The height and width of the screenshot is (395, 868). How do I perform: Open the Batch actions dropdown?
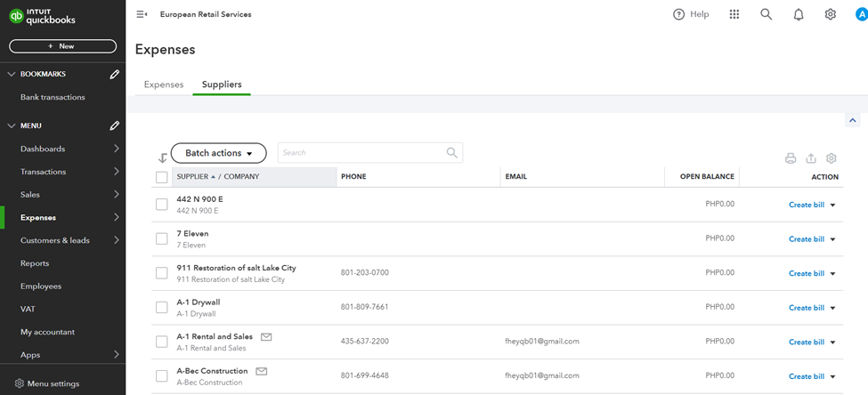pos(218,153)
